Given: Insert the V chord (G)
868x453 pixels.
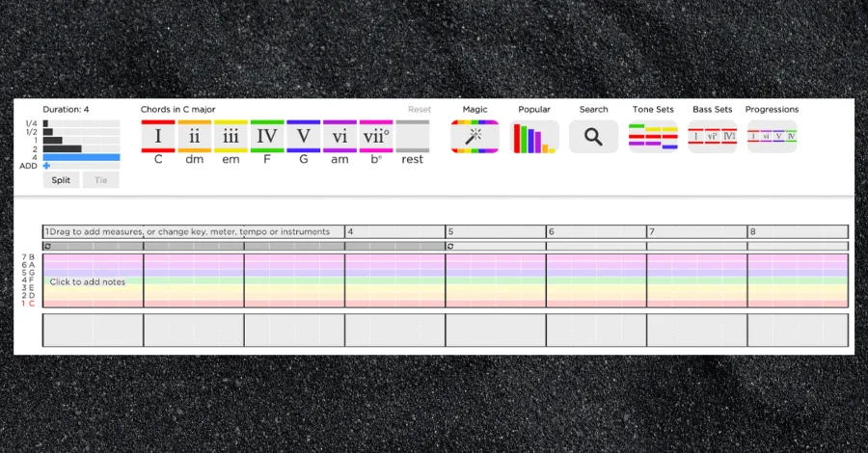Looking at the screenshot, I should click(304, 136).
